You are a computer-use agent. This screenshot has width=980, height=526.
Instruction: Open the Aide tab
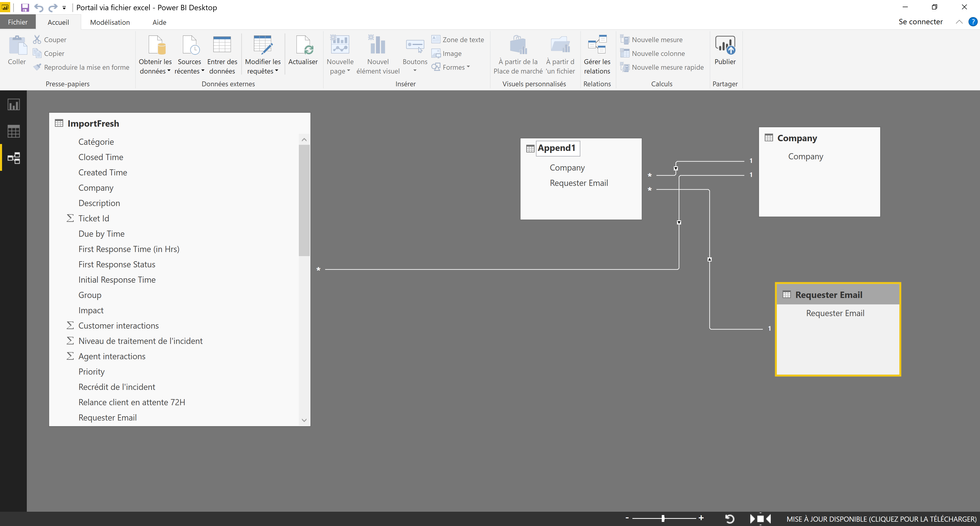pos(160,22)
